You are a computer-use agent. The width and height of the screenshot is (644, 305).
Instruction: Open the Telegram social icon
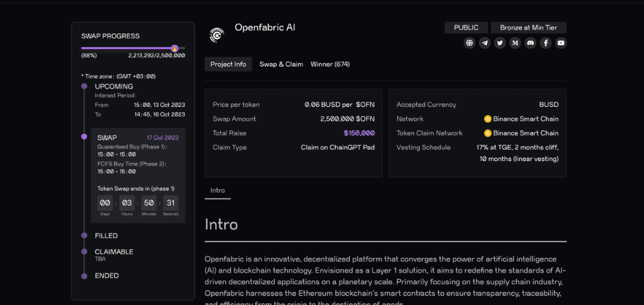pos(485,42)
